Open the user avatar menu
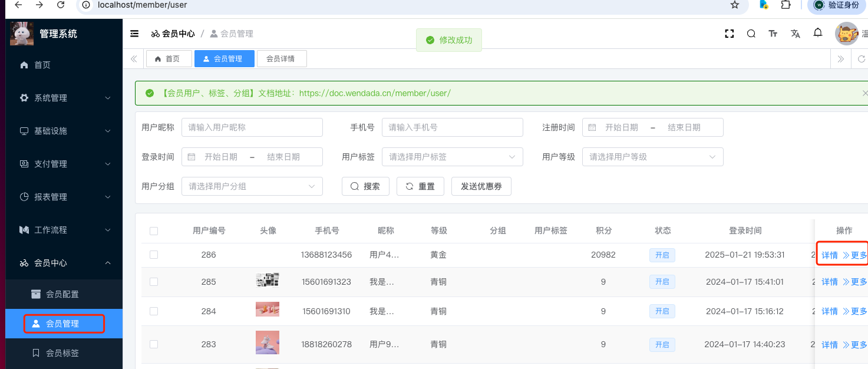 point(847,34)
